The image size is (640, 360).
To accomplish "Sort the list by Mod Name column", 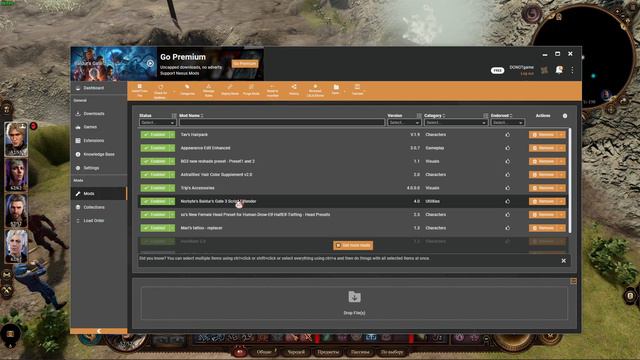I will 191,116.
